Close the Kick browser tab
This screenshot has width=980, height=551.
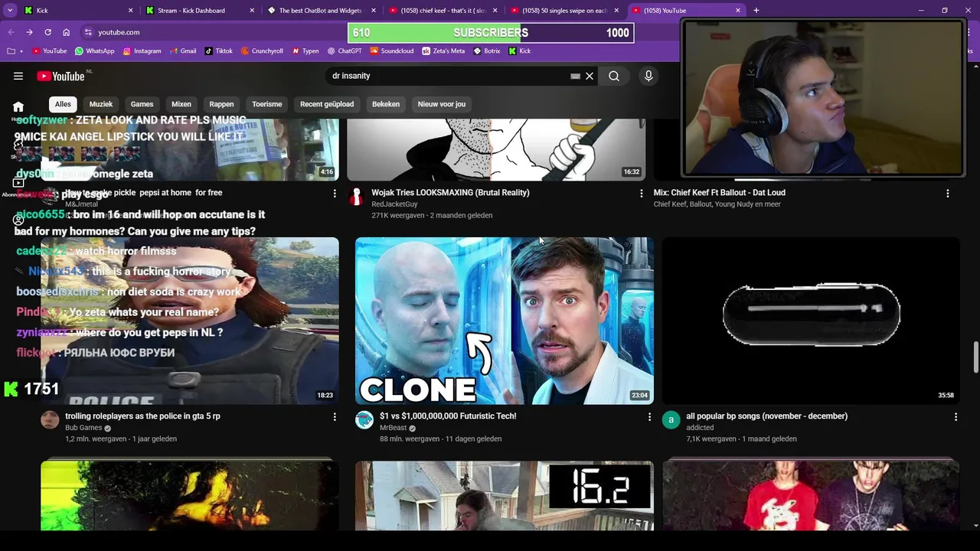(130, 10)
